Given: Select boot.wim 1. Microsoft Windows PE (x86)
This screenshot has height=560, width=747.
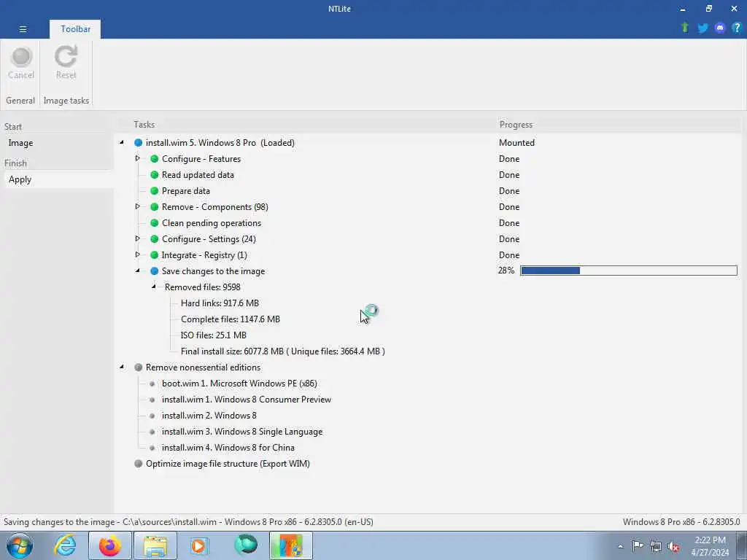Looking at the screenshot, I should tap(239, 384).
